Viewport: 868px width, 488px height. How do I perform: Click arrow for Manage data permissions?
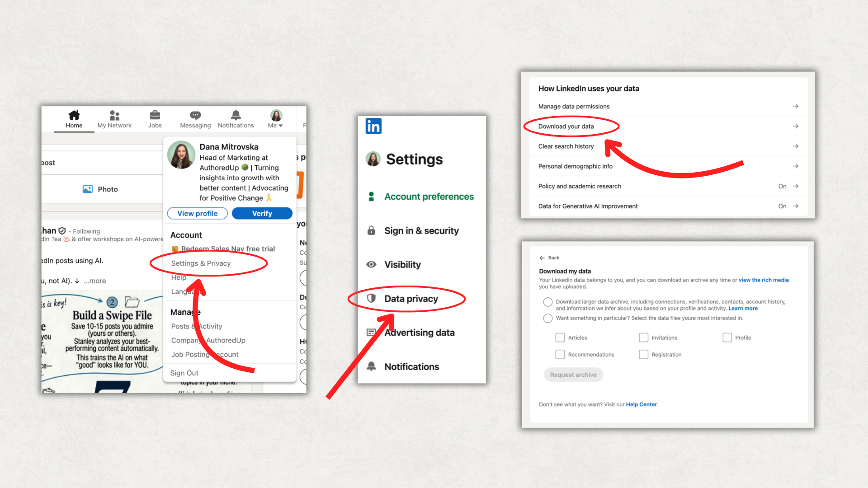point(796,107)
